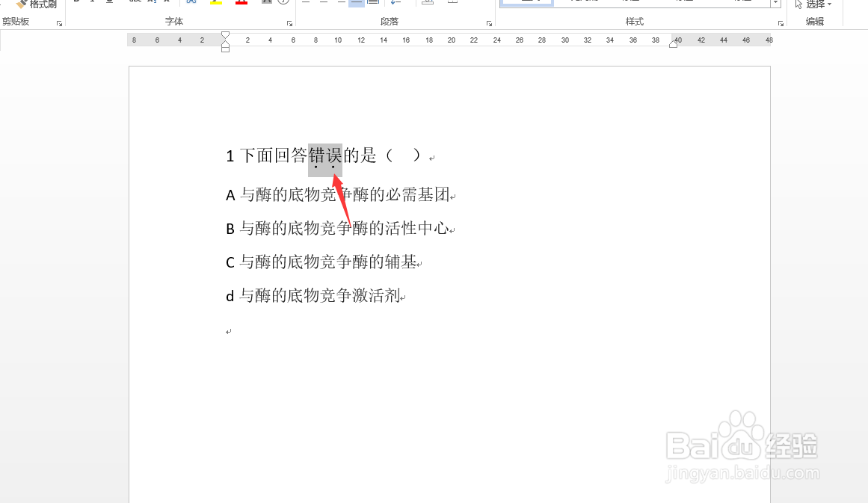Click the right indent marker on ruler
The width and height of the screenshot is (868, 503).
pyautogui.click(x=673, y=43)
